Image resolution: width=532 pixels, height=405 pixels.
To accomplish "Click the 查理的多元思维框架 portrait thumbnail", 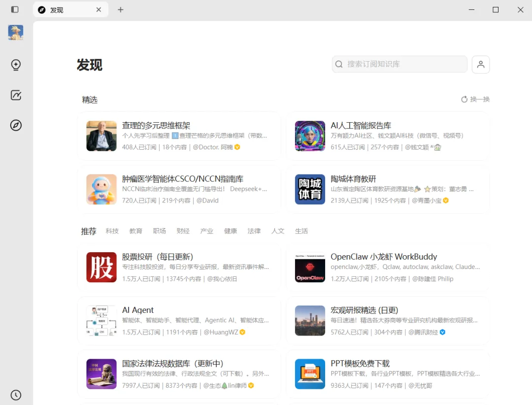I will (x=101, y=136).
